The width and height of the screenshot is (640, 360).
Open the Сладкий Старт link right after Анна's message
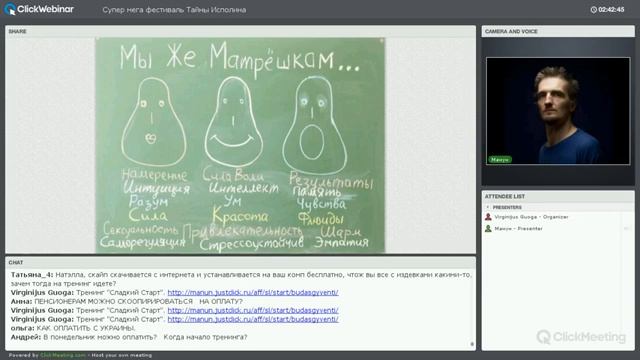tap(253, 310)
